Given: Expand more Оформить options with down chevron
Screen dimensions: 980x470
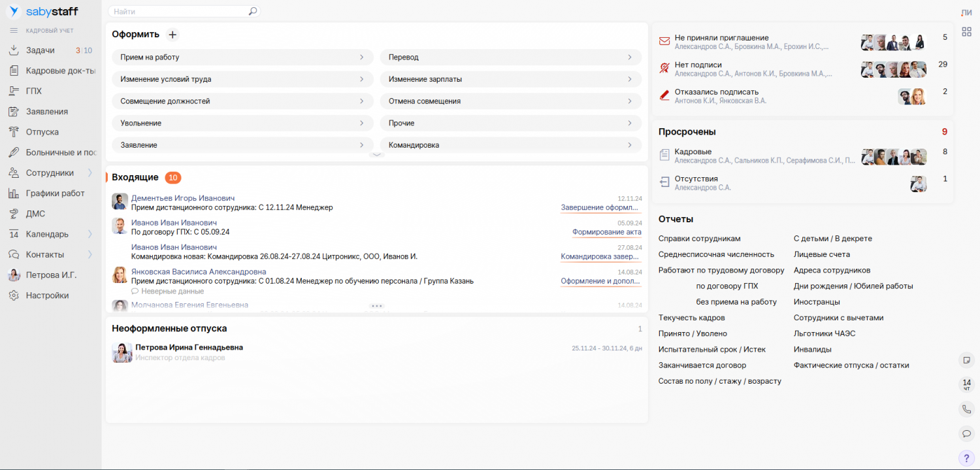Looking at the screenshot, I should point(377,155).
